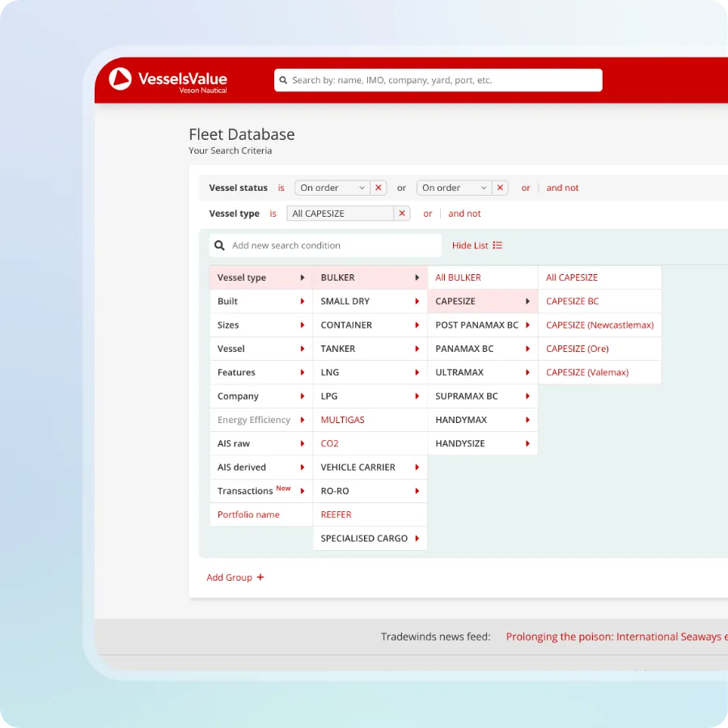The image size is (728, 728).
Task: Open the Tradewinds news headline link
Action: point(616,637)
